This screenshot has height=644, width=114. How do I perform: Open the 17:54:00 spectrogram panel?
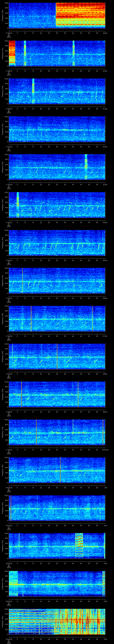pyautogui.click(x=57, y=243)
